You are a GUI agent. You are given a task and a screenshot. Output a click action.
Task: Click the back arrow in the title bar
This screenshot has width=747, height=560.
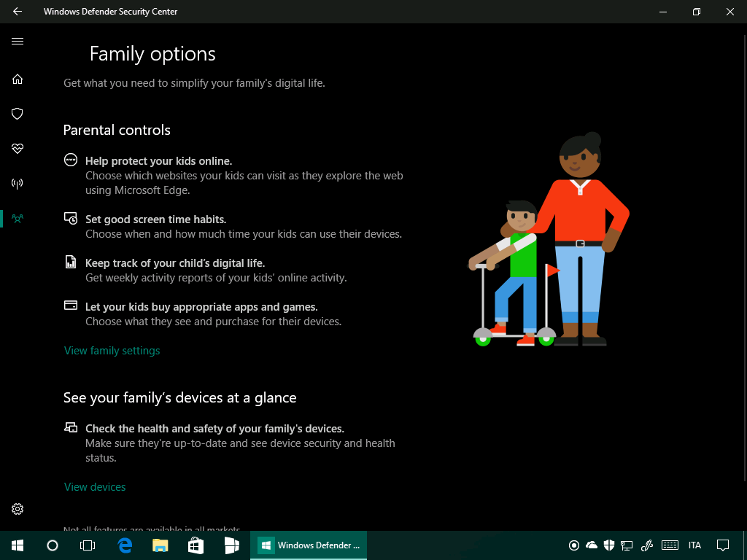pyautogui.click(x=18, y=12)
